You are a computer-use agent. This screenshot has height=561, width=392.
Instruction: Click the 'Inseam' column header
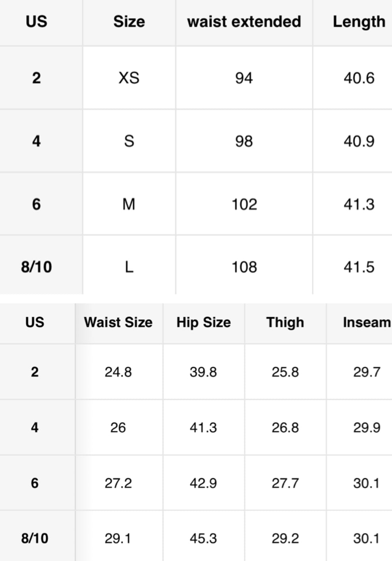pos(366,322)
